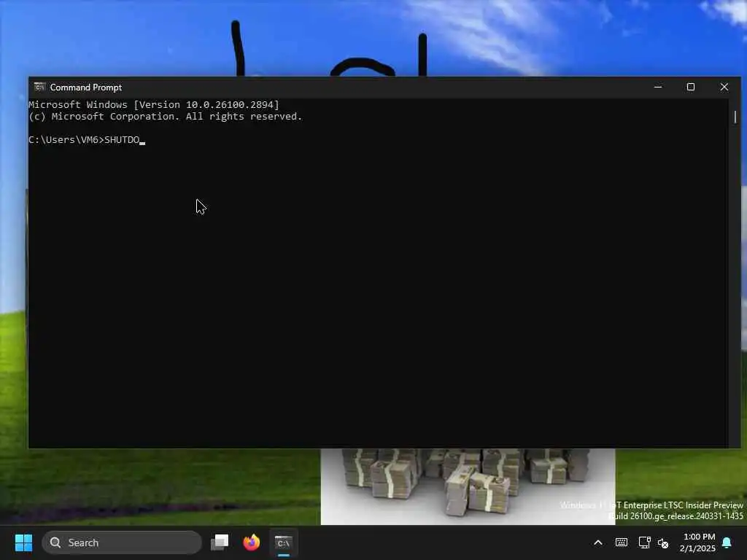
Task: Show hidden system tray icons
Action: pyautogui.click(x=598, y=542)
